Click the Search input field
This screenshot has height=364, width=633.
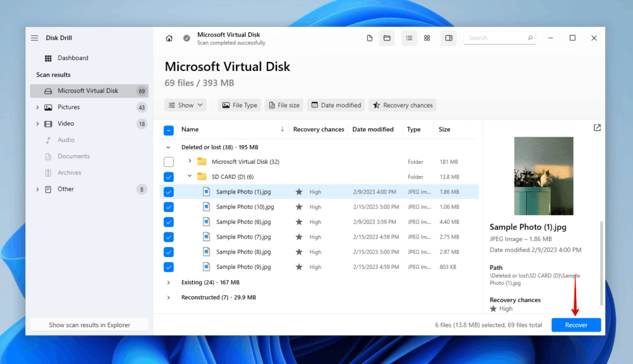(495, 38)
